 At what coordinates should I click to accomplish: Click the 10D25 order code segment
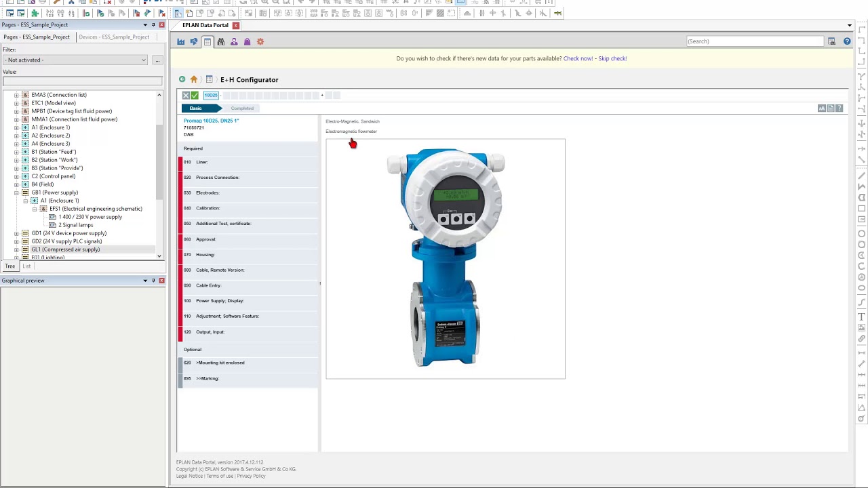coord(211,96)
